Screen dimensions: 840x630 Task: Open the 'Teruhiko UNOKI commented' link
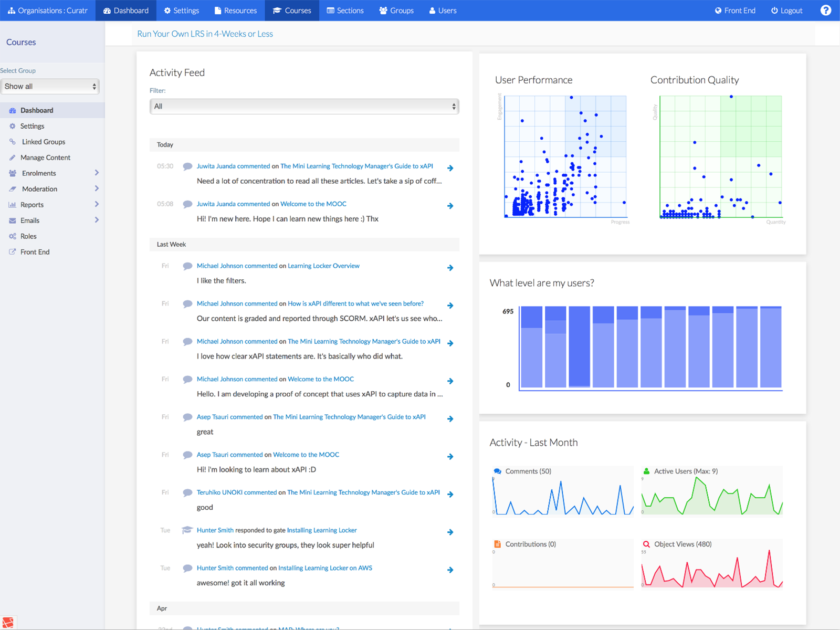[x=237, y=493]
